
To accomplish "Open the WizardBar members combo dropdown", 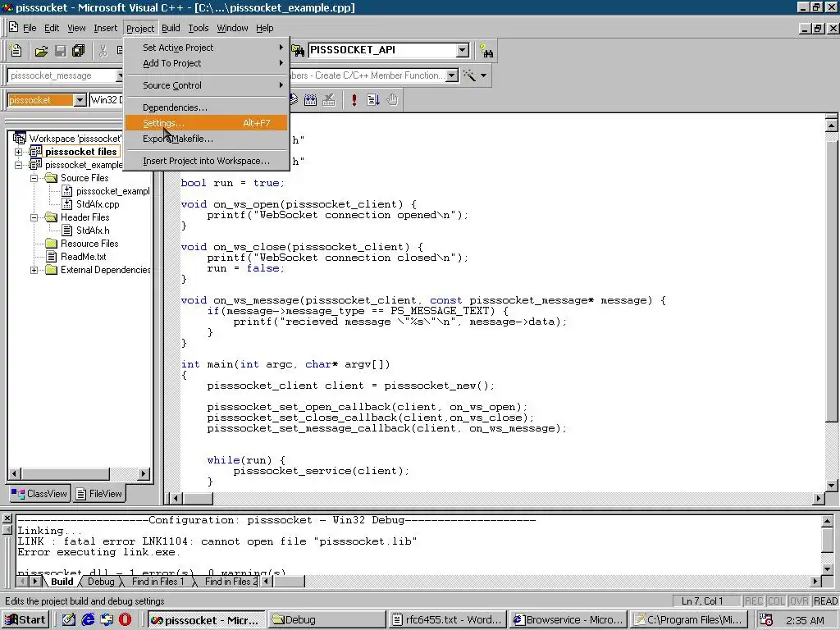I will [452, 75].
